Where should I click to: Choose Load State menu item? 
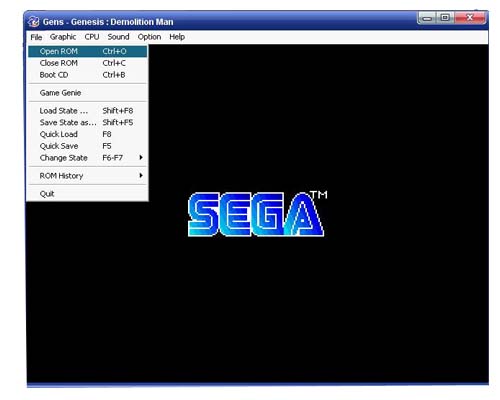coord(87,111)
